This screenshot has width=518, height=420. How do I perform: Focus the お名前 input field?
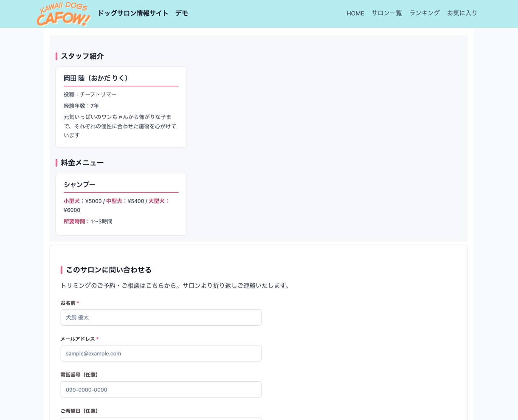tap(161, 318)
